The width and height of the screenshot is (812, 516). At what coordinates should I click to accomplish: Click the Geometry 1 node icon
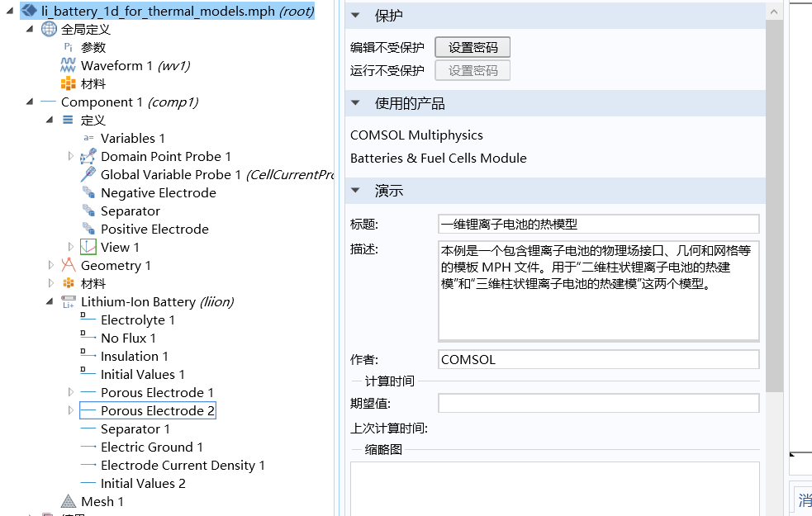68,266
